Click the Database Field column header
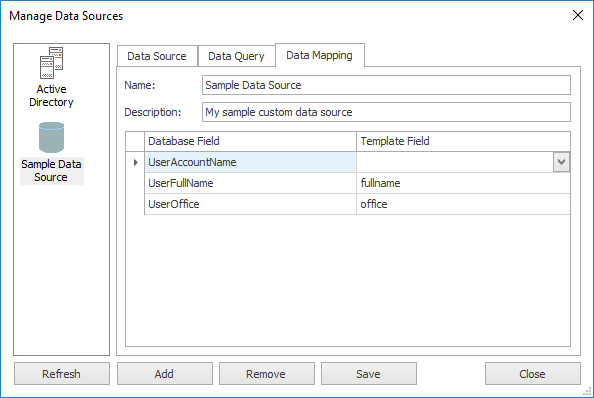Image resolution: width=594 pixels, height=398 pixels. pos(250,141)
